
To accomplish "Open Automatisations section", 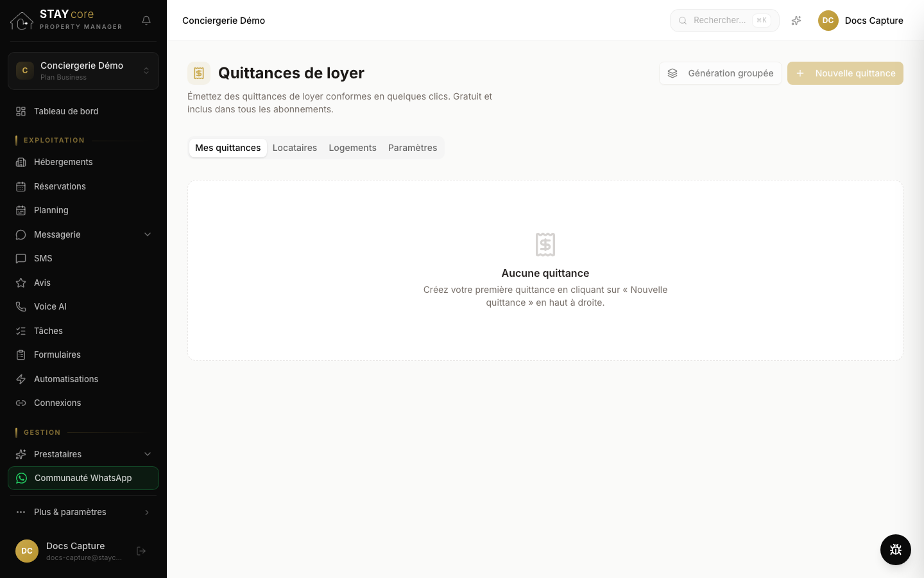I will tap(83, 379).
